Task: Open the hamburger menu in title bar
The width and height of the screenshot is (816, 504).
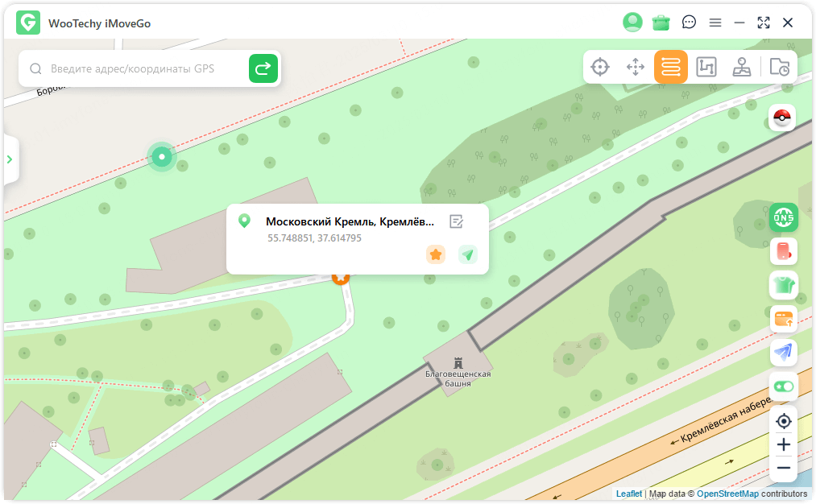Action: [715, 23]
